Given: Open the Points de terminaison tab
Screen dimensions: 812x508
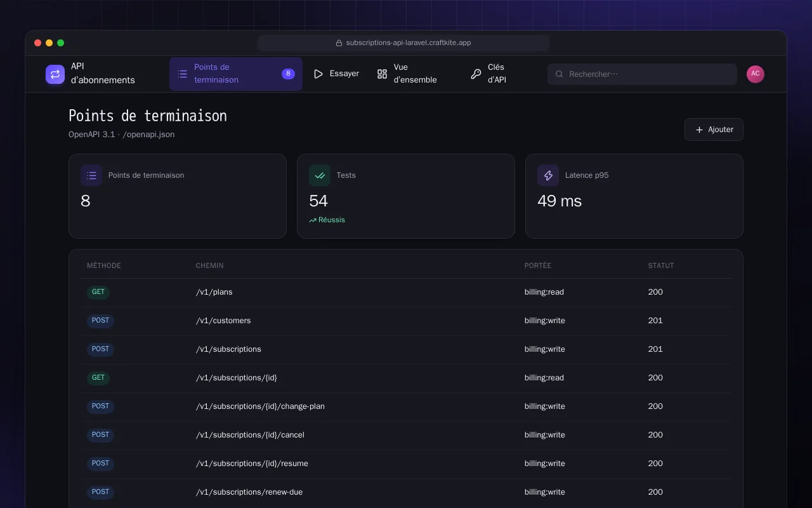Looking at the screenshot, I should (236, 74).
